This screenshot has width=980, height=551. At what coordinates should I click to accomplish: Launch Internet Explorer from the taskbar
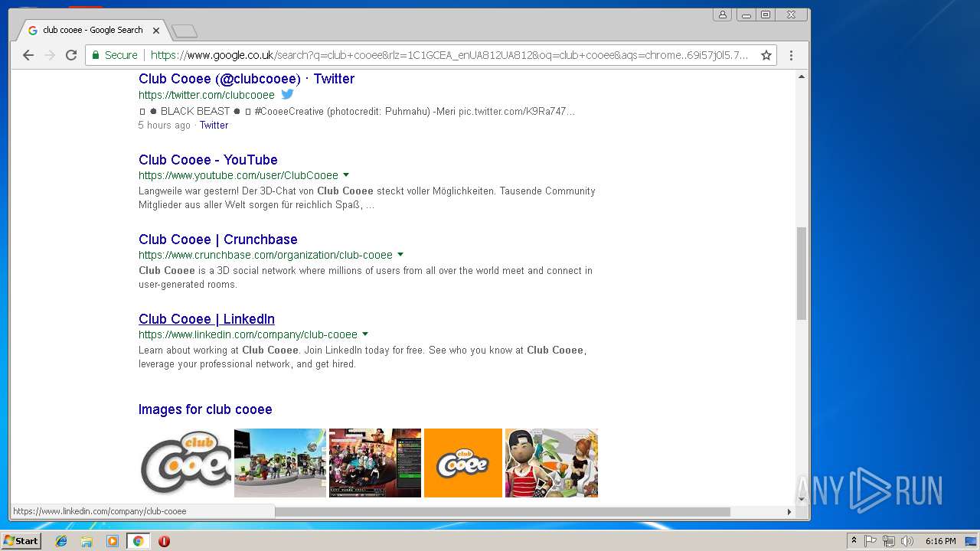(61, 541)
